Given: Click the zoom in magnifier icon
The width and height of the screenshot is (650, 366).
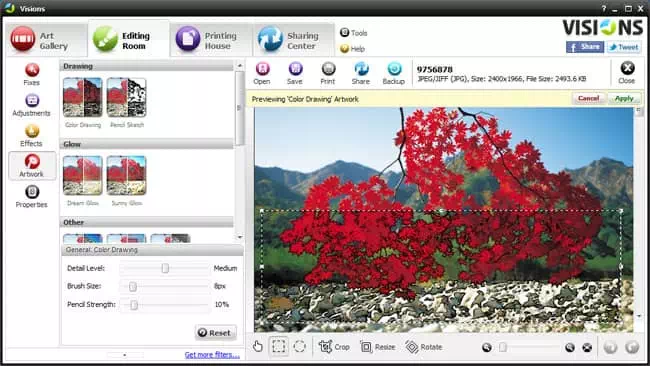Looking at the screenshot, I should click(x=570, y=347).
